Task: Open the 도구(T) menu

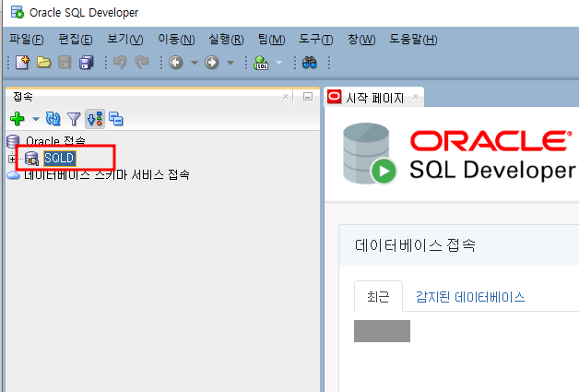Action: coord(315,39)
